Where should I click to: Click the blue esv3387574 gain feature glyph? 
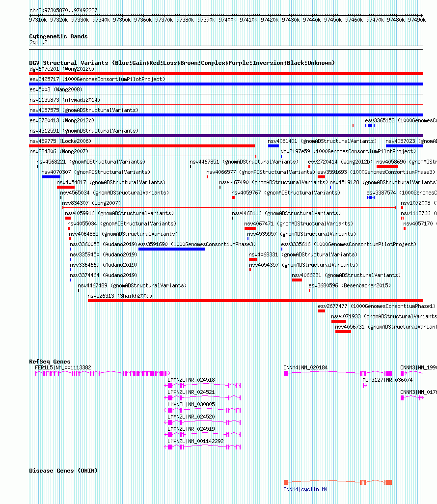point(371,197)
